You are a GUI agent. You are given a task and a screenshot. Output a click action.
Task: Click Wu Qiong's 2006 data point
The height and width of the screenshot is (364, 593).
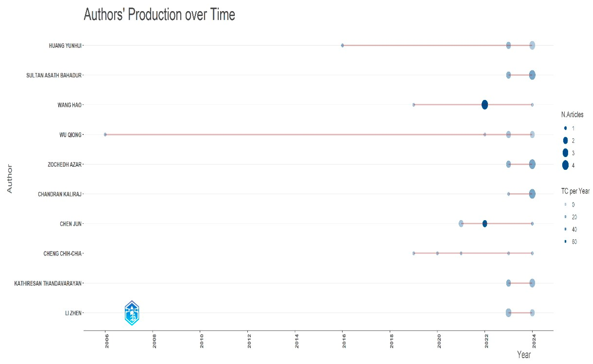(x=105, y=134)
